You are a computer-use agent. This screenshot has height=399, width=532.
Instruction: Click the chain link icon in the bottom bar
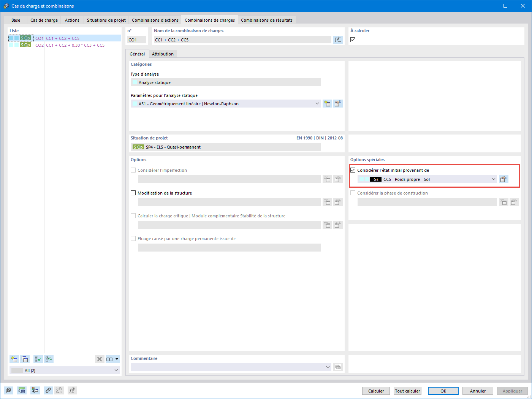coord(48,390)
